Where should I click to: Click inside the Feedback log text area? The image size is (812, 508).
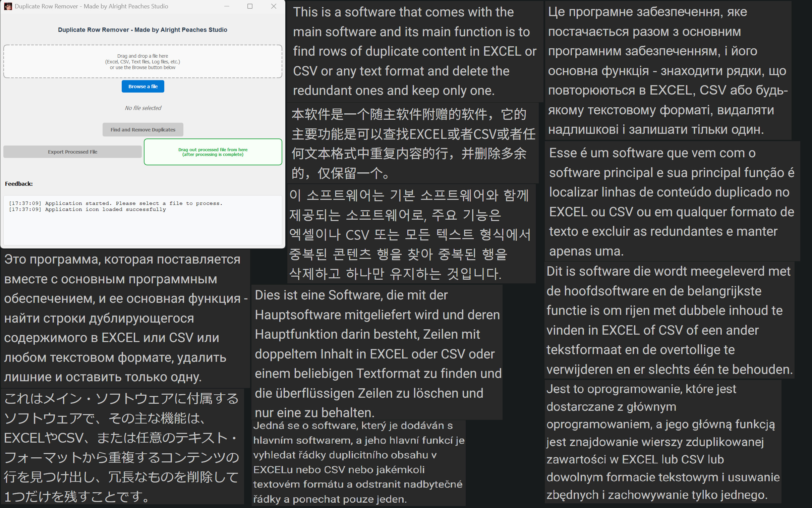[143, 220]
